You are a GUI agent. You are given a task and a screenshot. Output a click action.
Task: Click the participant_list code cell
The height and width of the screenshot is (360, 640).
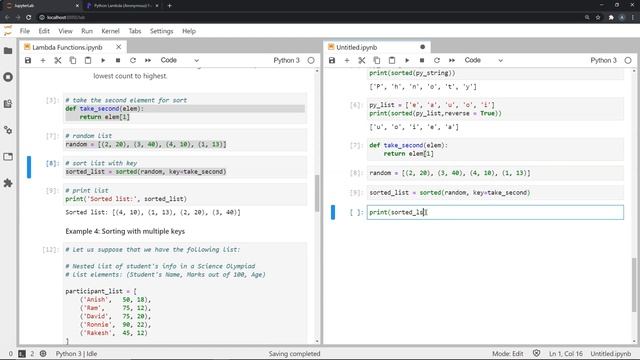pyautogui.click(x=185, y=294)
